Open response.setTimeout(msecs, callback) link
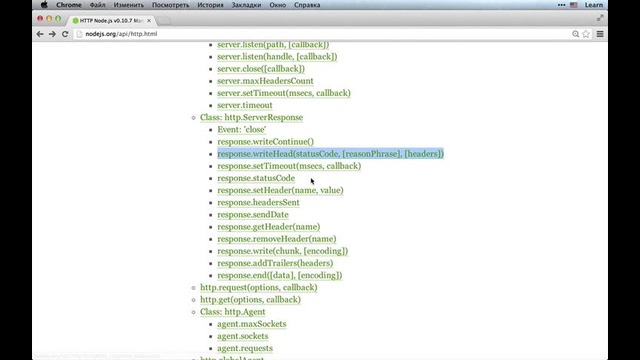Viewport: 640px width, 360px height. click(x=289, y=166)
